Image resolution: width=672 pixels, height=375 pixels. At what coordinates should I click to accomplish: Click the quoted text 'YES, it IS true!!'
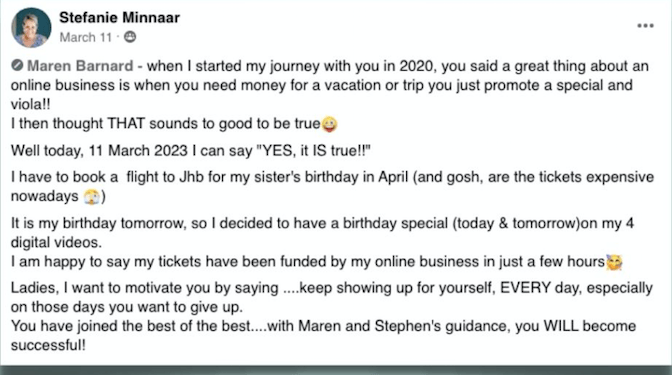(x=313, y=151)
